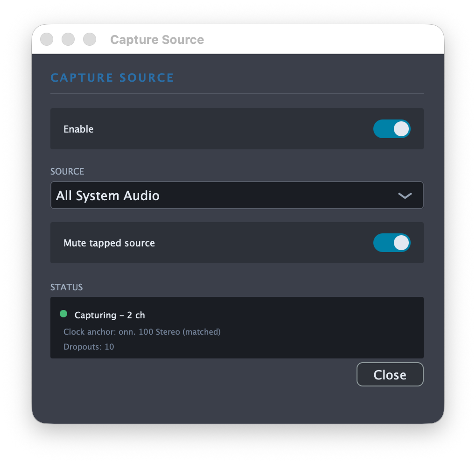Click the SOURCE section label
Image resolution: width=476 pixels, height=463 pixels.
coord(67,172)
